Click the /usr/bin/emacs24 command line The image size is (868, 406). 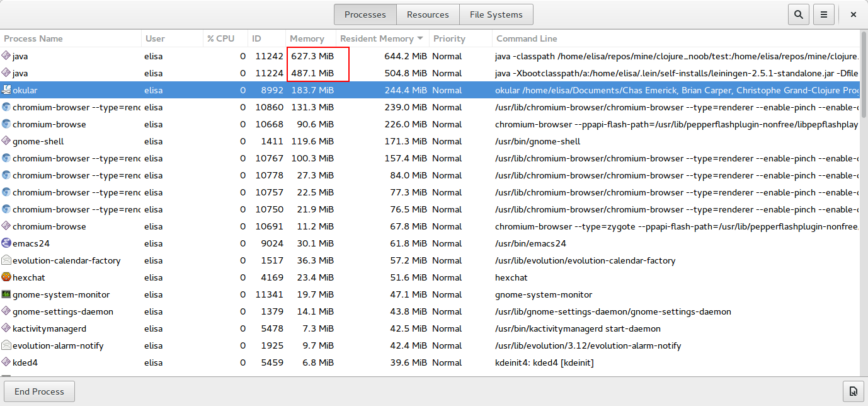[x=530, y=243]
